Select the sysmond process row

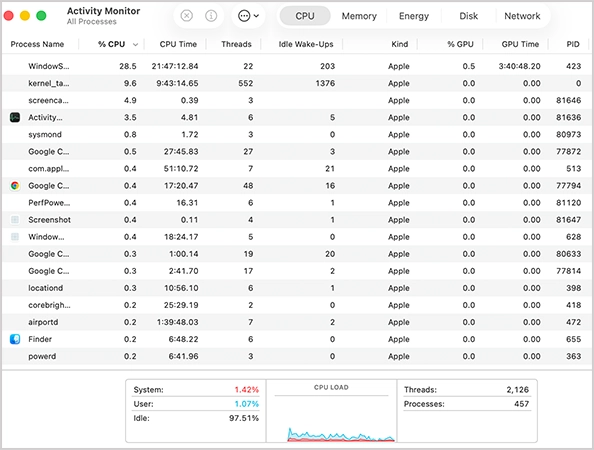tap(297, 134)
